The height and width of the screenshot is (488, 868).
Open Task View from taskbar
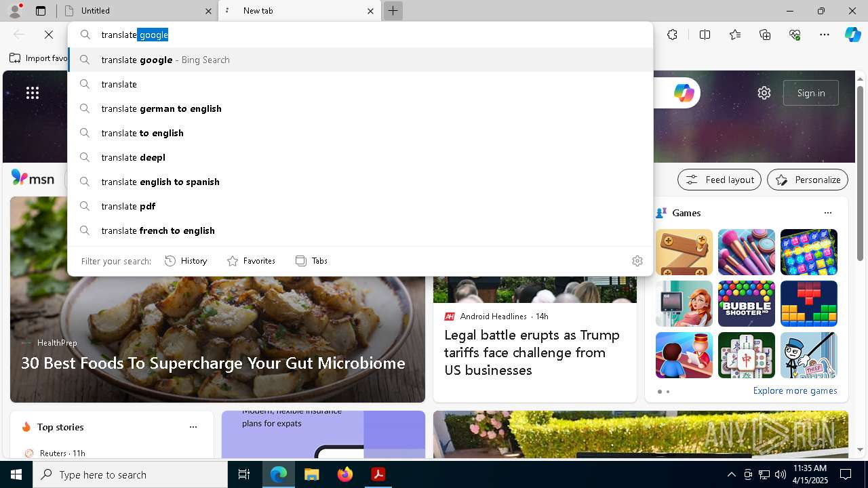pos(244,474)
